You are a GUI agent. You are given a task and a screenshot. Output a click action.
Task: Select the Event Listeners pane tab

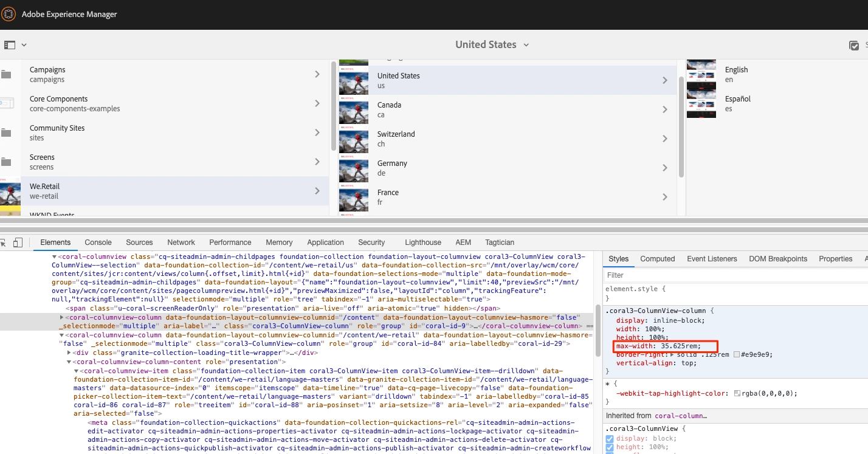point(712,258)
